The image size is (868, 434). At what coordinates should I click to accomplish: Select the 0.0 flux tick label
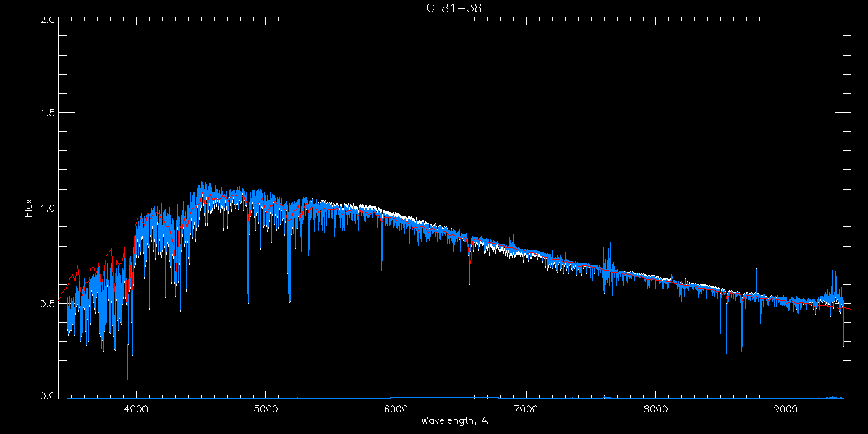48,396
